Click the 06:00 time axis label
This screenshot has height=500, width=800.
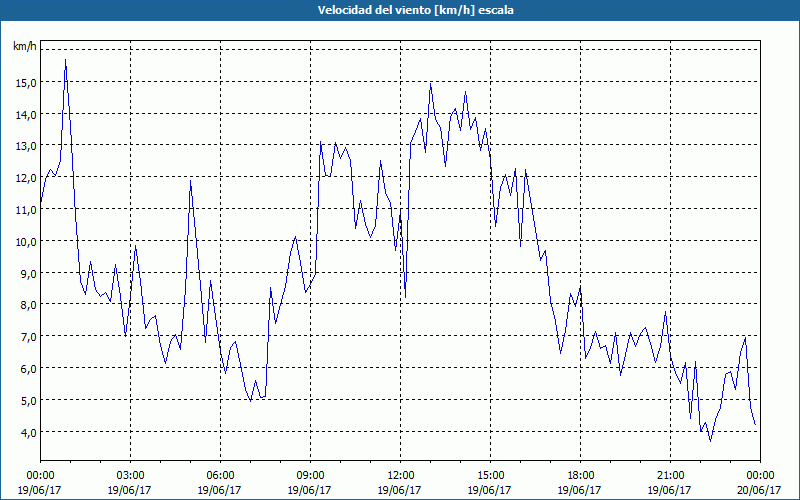(221, 476)
